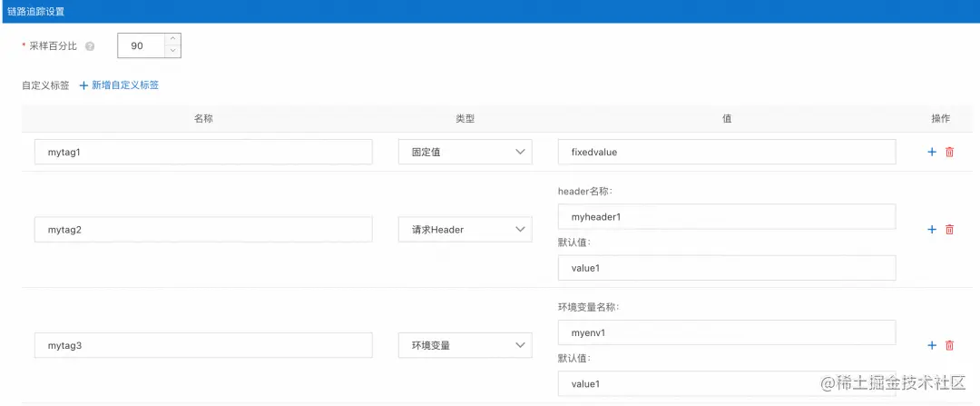Screen dimensions: 980x406
Task: Click the 操作 column header
Action: coord(941,119)
